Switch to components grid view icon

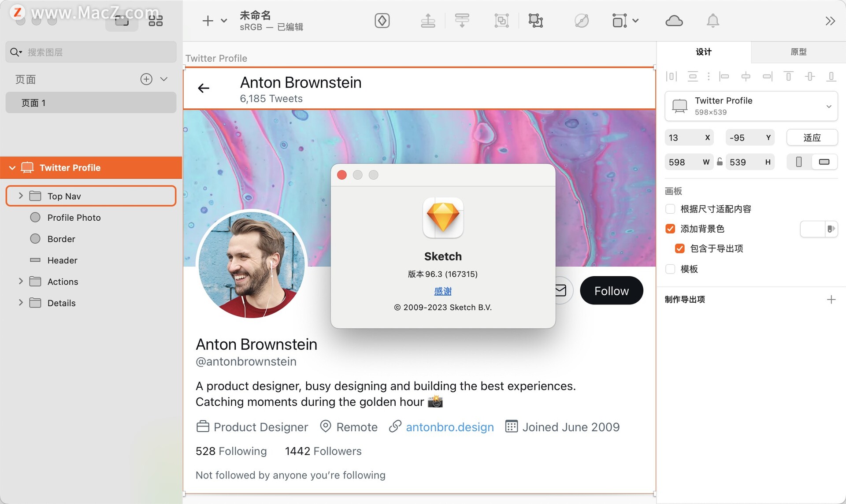pyautogui.click(x=156, y=21)
